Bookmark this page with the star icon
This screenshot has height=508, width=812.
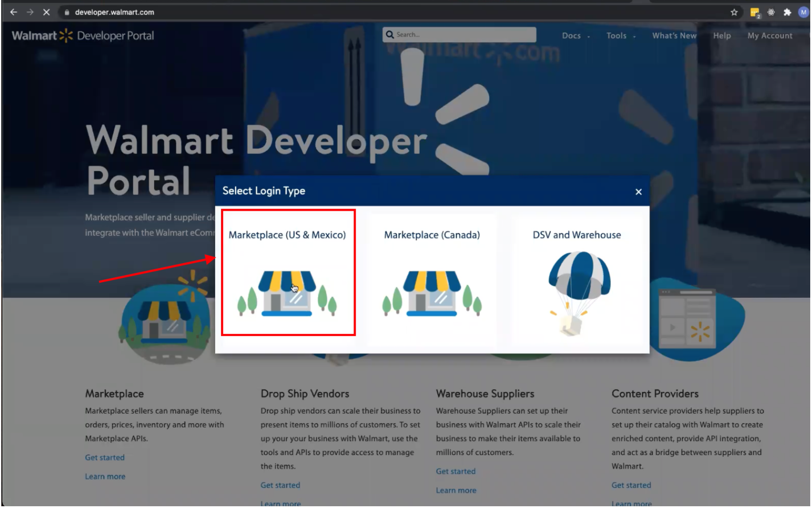click(734, 12)
